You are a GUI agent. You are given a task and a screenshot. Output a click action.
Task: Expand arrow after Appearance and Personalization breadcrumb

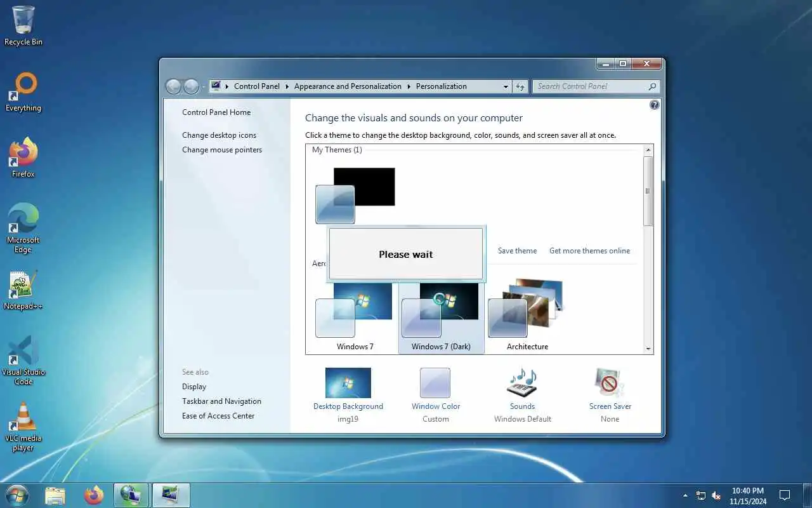click(x=409, y=86)
